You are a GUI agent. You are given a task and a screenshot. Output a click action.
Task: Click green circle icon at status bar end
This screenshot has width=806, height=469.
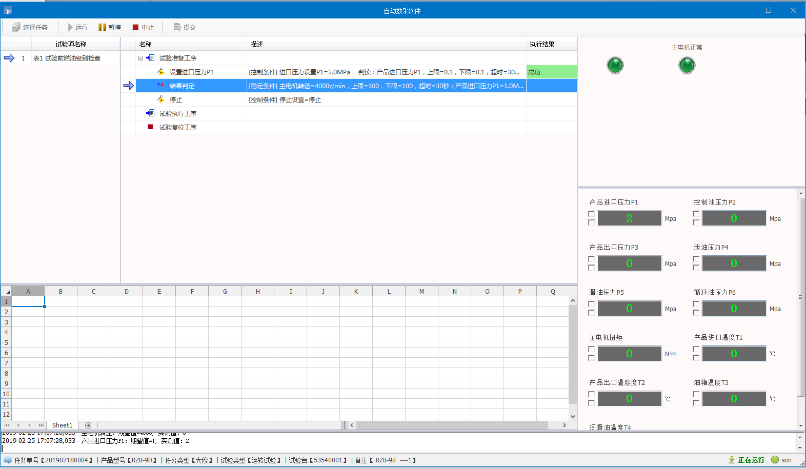click(775, 460)
